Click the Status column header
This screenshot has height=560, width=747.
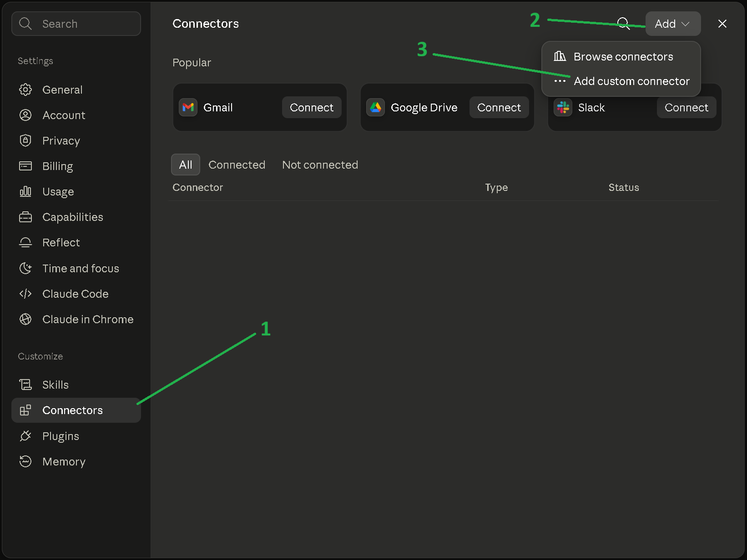point(624,187)
